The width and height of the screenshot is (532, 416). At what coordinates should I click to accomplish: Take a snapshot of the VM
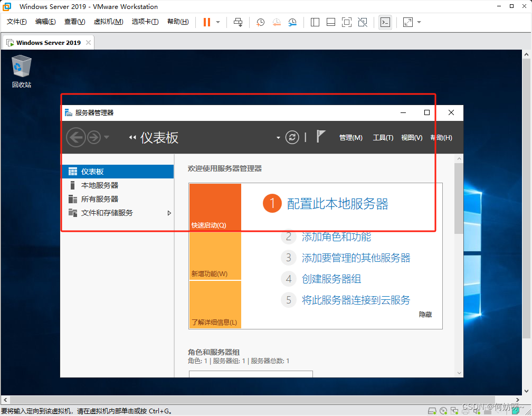tap(260, 22)
